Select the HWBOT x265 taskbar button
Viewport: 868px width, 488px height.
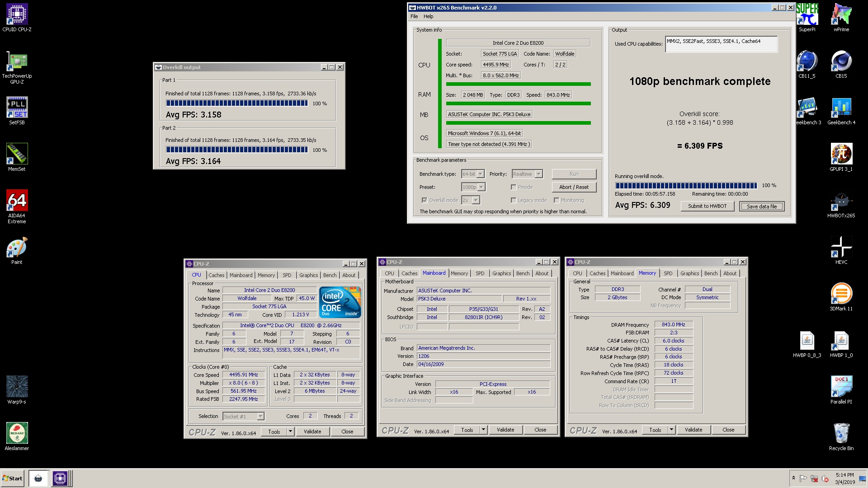click(38, 478)
